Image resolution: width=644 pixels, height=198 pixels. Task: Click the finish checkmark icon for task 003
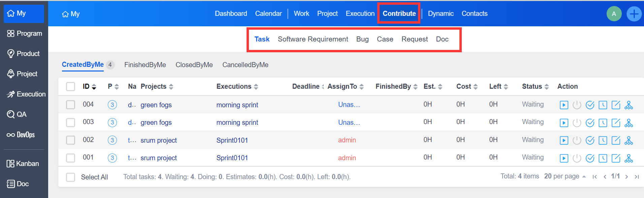(590, 123)
